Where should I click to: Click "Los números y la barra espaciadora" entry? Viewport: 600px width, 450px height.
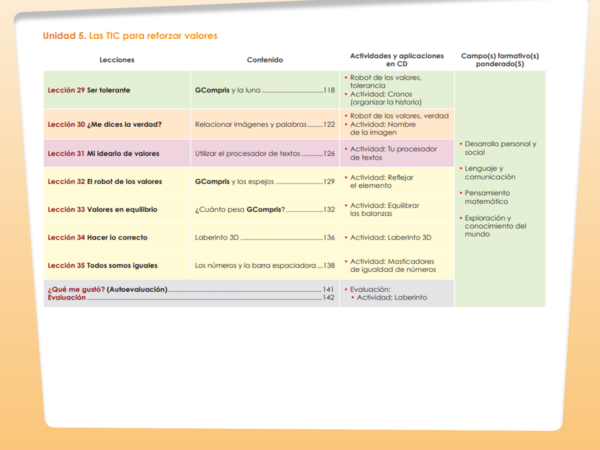tap(256, 265)
